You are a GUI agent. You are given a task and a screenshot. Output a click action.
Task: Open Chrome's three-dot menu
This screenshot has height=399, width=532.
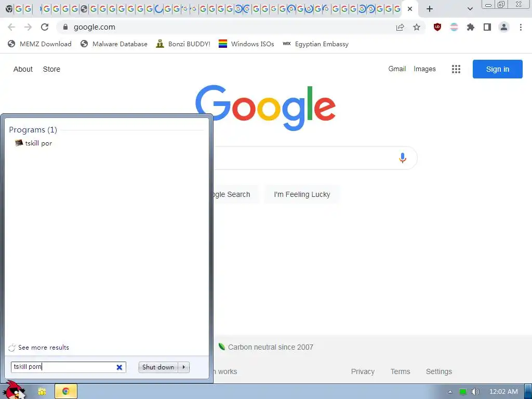(521, 27)
